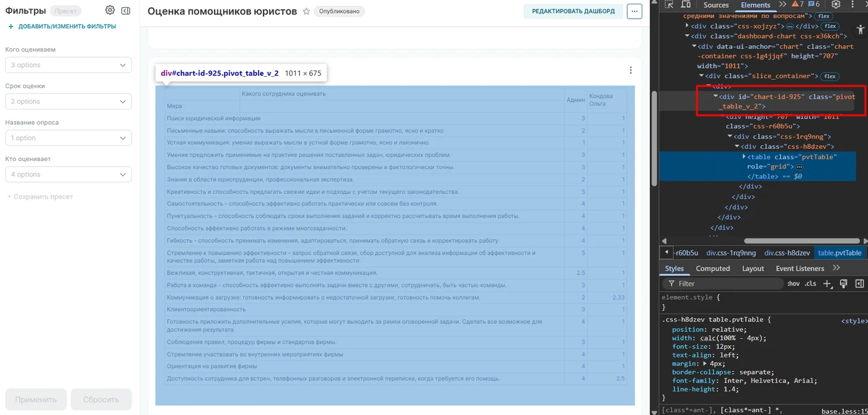Image resolution: width=868 pixels, height=415 pixels.
Task: Open base.less:15 source link
Action: 844,411
